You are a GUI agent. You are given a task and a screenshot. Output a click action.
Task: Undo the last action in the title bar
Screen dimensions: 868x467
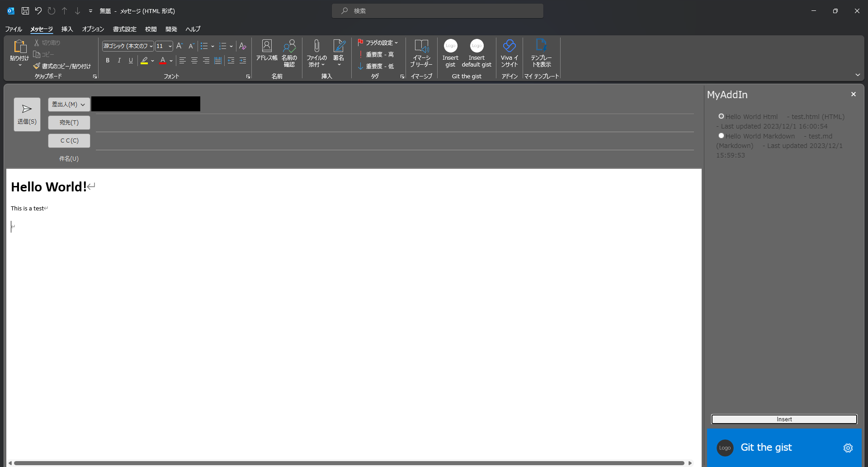point(38,11)
